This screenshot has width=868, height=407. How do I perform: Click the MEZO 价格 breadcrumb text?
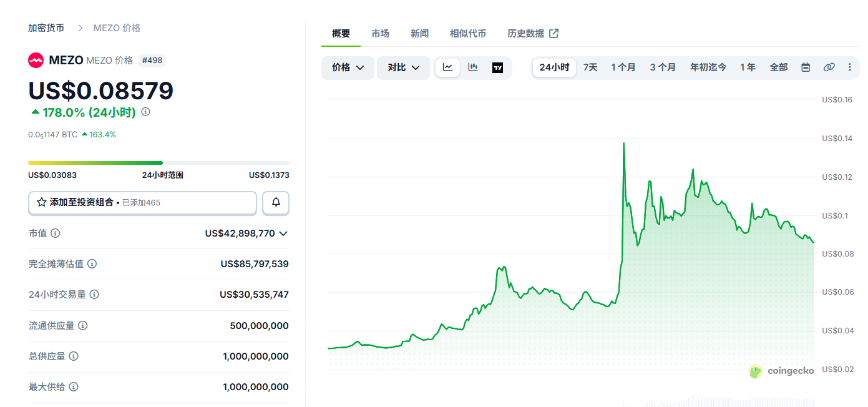click(117, 28)
